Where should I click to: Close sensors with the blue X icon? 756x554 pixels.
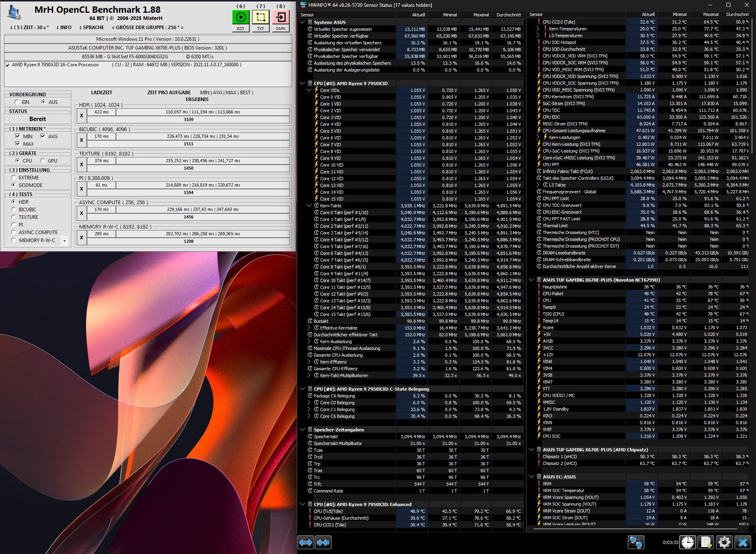[x=742, y=542]
